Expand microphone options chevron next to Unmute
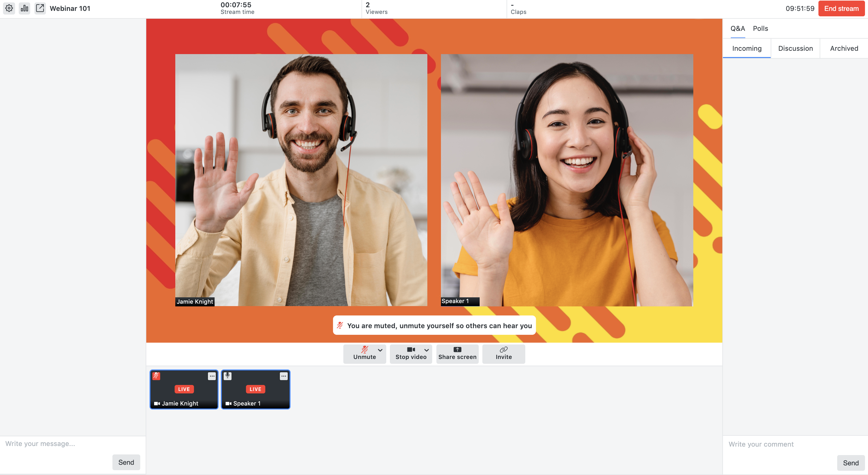868x475 pixels. pyautogui.click(x=381, y=350)
